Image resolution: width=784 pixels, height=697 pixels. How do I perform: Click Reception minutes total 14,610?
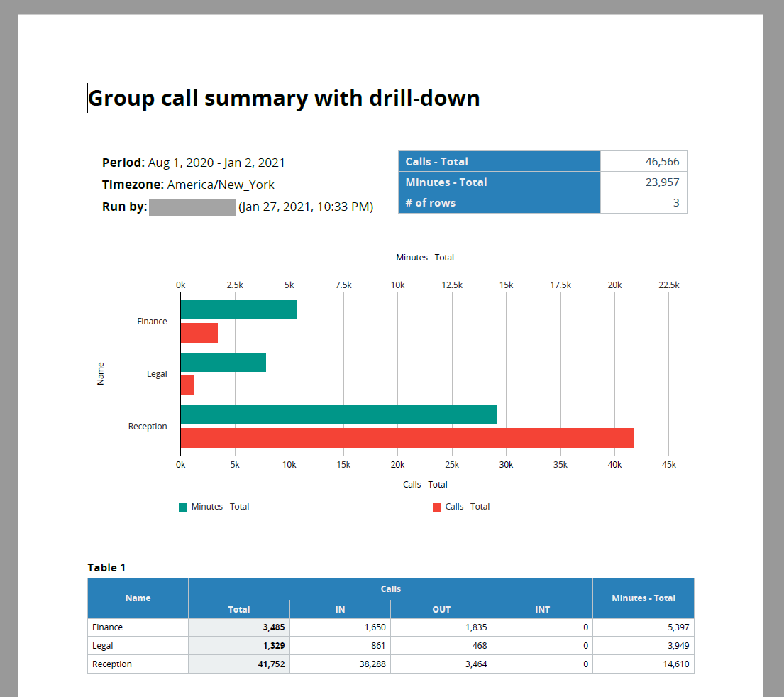[644, 664]
